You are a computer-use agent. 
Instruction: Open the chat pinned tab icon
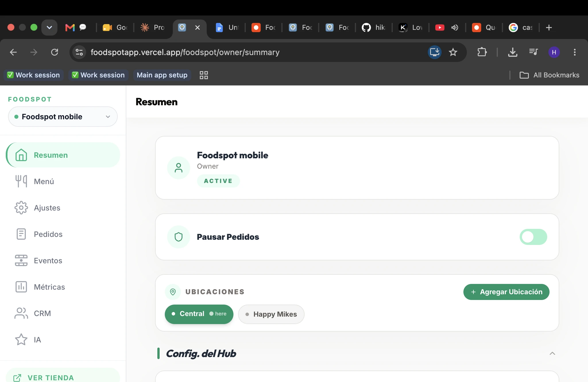(x=83, y=27)
